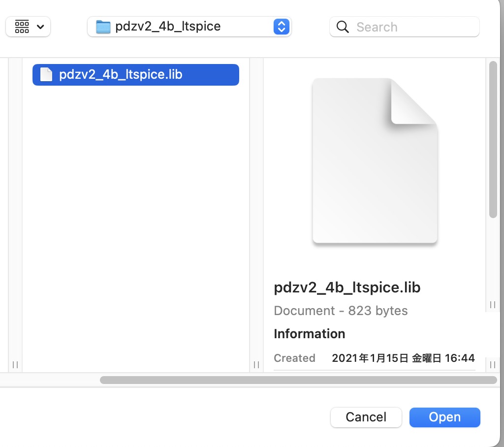The width and height of the screenshot is (504, 447).
Task: Click the bold pdzv2_4b_ltspice.lib name under preview
Action: pos(347,287)
